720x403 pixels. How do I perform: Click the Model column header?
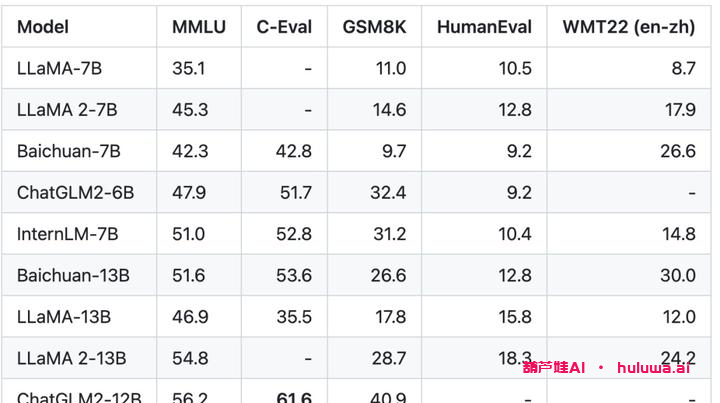[x=43, y=28]
